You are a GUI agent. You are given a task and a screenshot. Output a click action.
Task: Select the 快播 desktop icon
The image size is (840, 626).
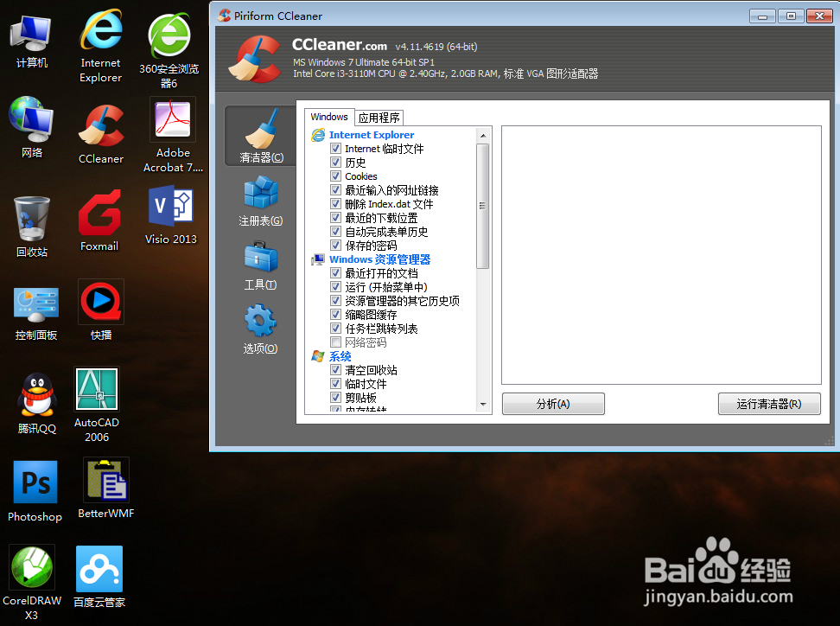coord(101,310)
